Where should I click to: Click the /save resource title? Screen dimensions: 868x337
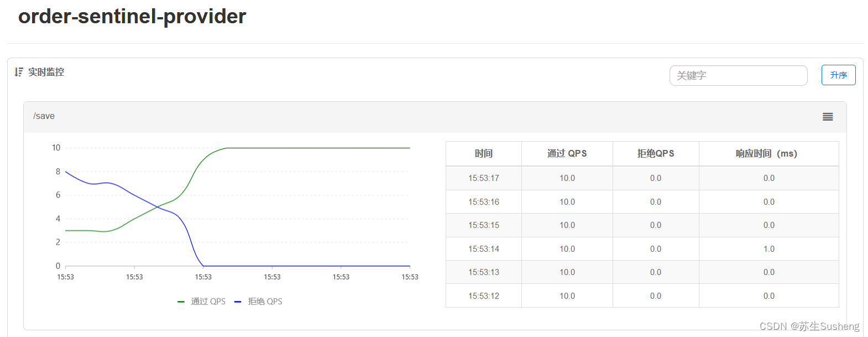44,116
